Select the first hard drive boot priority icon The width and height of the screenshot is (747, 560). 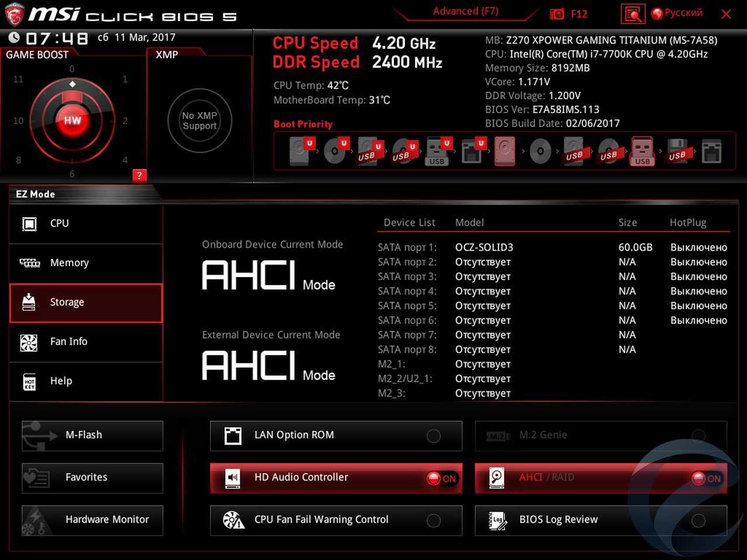coord(299,152)
